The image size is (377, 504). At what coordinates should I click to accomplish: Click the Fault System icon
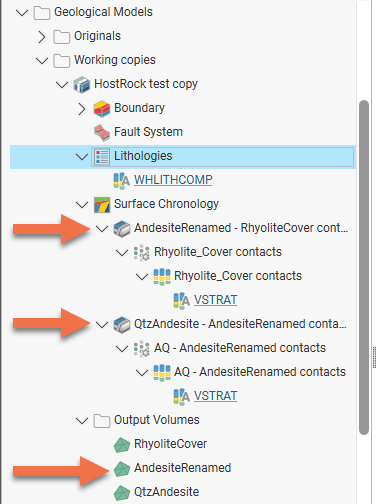(102, 132)
